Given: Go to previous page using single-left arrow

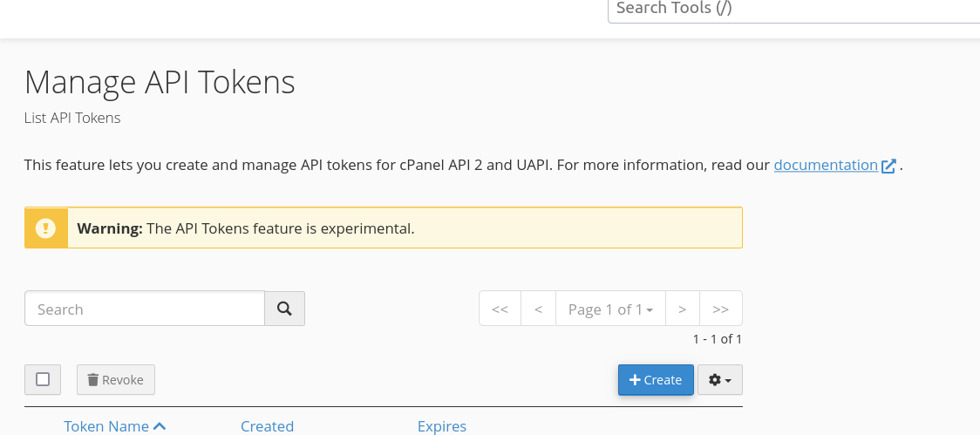Looking at the screenshot, I should [x=538, y=309].
